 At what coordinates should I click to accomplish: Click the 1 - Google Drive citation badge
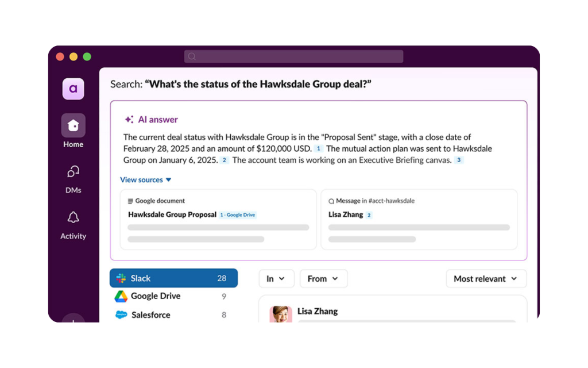click(x=238, y=215)
